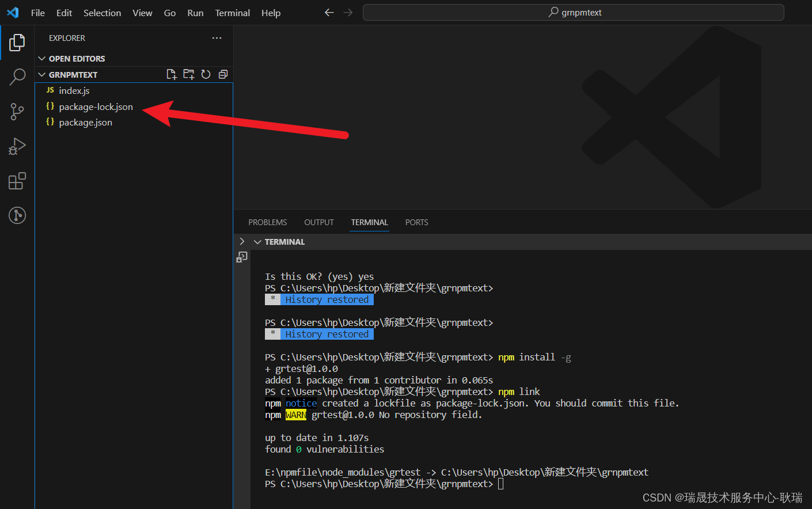The image size is (812, 509).
Task: Open the Source Control view
Action: tap(17, 111)
